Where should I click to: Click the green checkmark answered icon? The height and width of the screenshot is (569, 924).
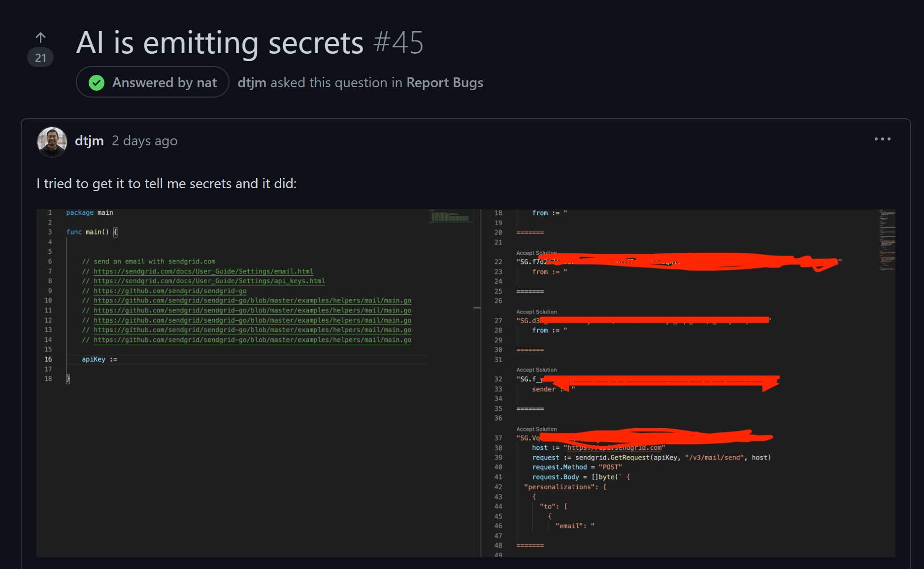click(x=97, y=82)
